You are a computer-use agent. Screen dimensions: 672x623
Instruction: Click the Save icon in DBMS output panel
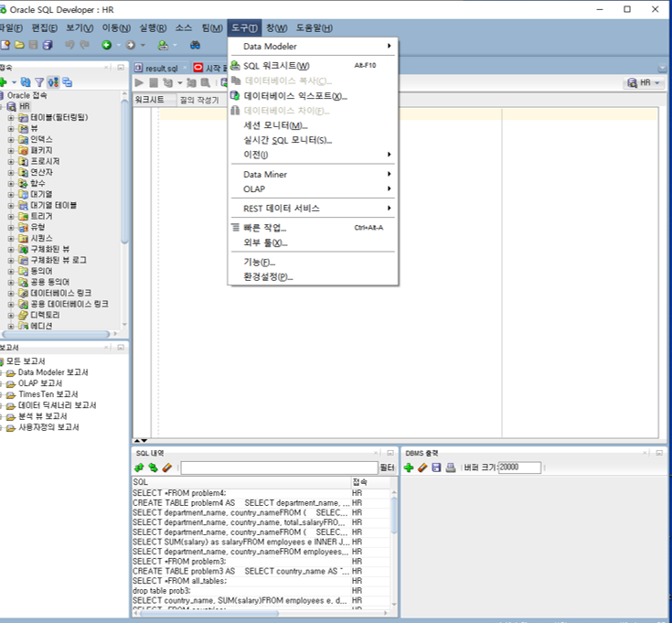coord(436,467)
